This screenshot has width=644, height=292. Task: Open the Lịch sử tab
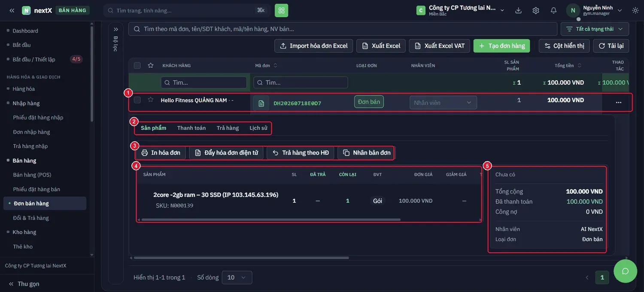coord(258,128)
